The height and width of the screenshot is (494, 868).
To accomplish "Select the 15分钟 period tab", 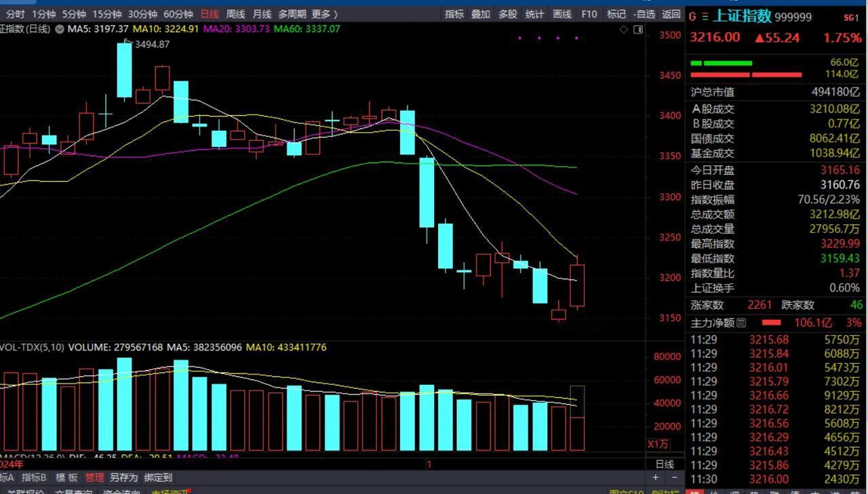I will coord(107,14).
